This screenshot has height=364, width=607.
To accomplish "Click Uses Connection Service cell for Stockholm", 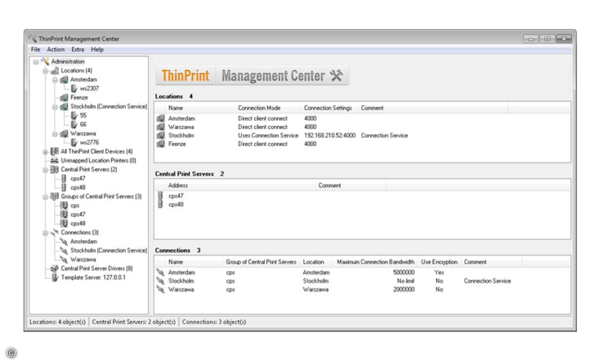I will pos(268,135).
